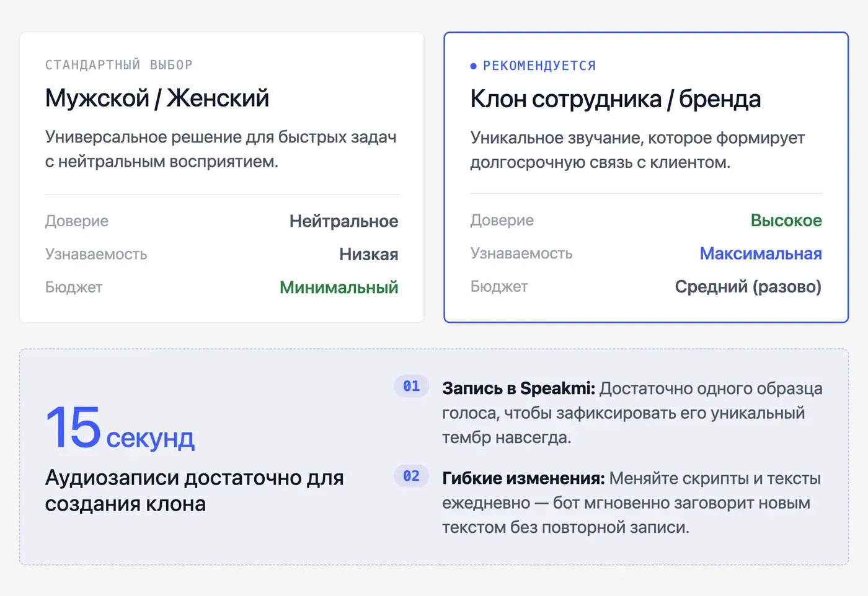Select the blue "Максимальная" recognition value
This screenshot has width=868, height=596.
(x=761, y=253)
